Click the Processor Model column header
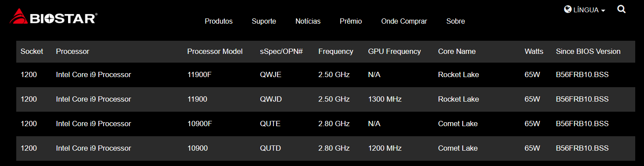The image size is (644, 166). coord(215,52)
